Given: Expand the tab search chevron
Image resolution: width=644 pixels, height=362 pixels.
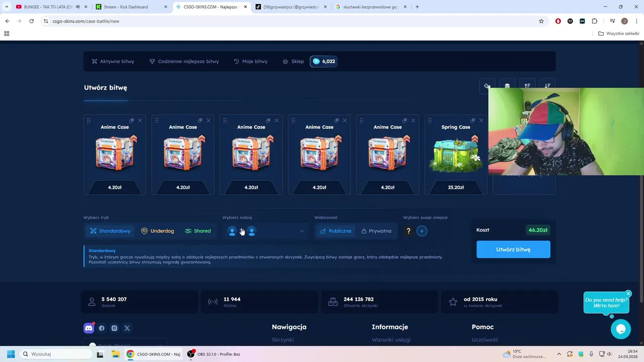Looking at the screenshot, I should 6,7.
